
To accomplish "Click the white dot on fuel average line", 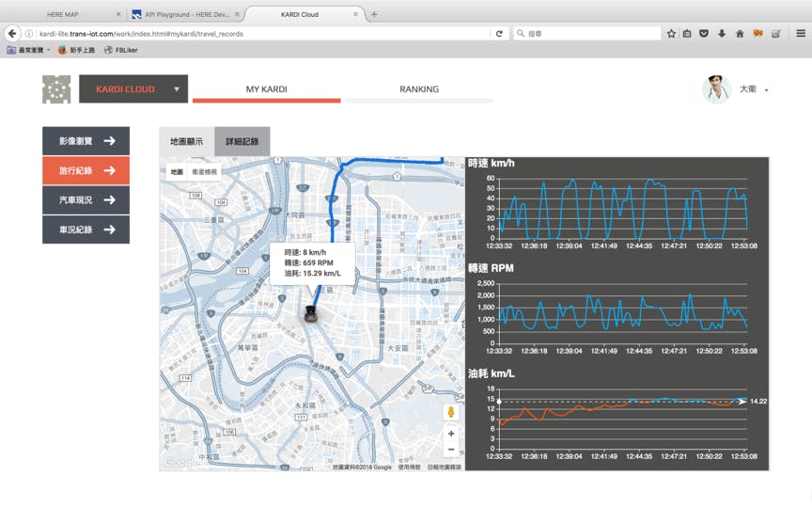I will pos(499,402).
